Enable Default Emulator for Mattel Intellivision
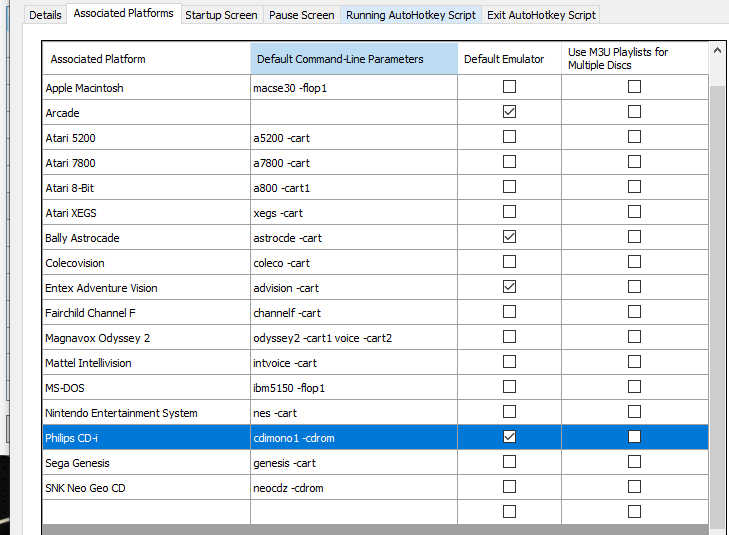This screenshot has width=729, height=535. [510, 362]
